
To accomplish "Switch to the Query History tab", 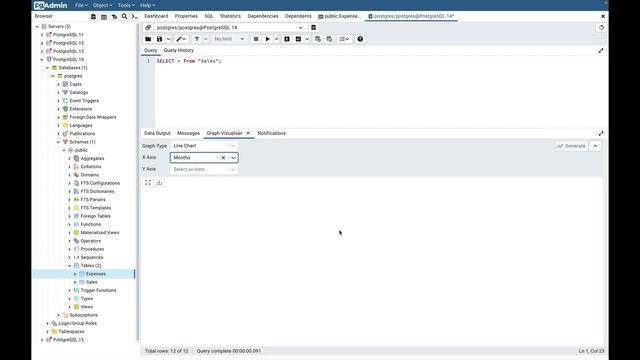I will pos(178,51).
